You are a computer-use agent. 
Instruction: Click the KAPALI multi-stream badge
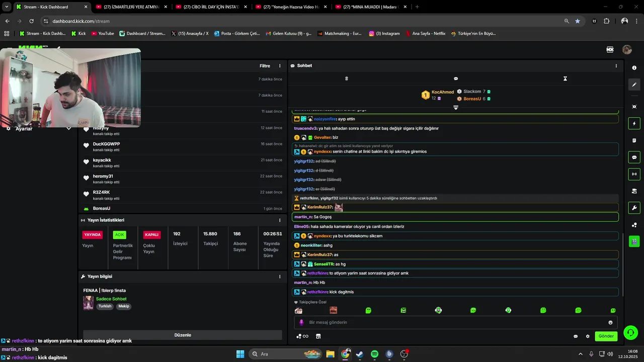(x=151, y=235)
